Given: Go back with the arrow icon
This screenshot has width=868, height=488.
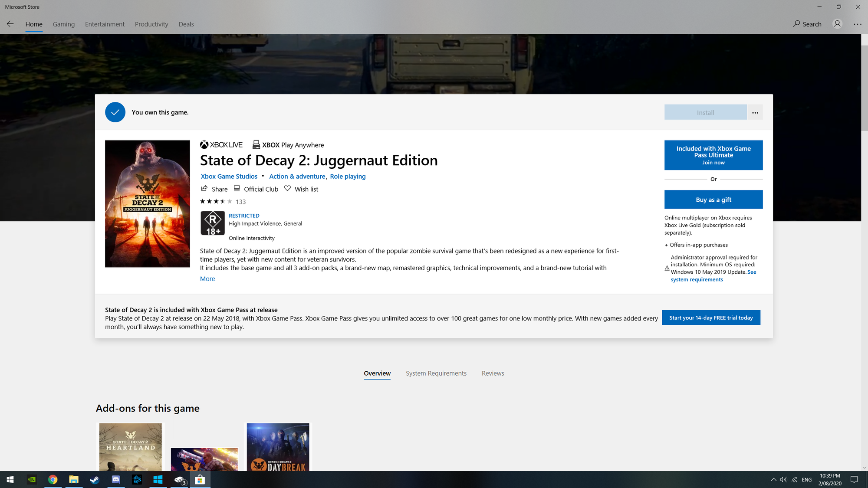Looking at the screenshot, I should [x=10, y=24].
